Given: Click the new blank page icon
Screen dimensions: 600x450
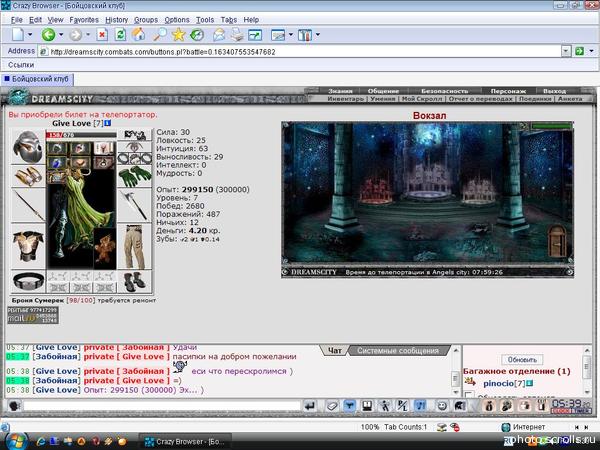Looking at the screenshot, I should (x=18, y=35).
